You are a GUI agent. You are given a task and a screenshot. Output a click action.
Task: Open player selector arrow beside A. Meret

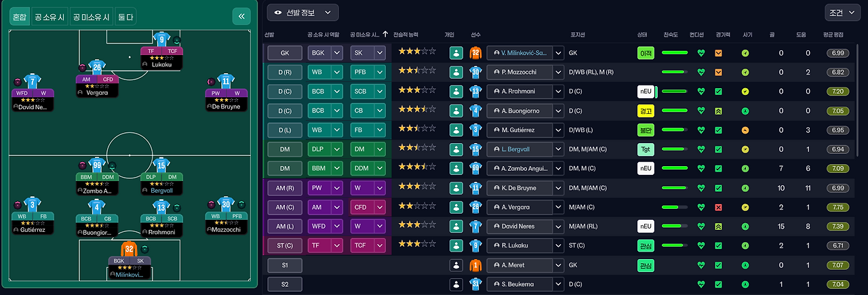click(558, 264)
